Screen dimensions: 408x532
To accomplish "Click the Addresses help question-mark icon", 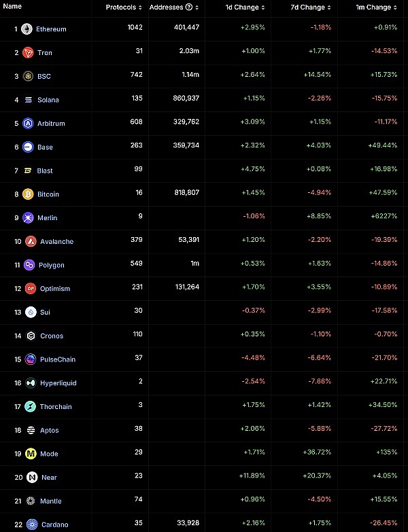I will (188, 7).
